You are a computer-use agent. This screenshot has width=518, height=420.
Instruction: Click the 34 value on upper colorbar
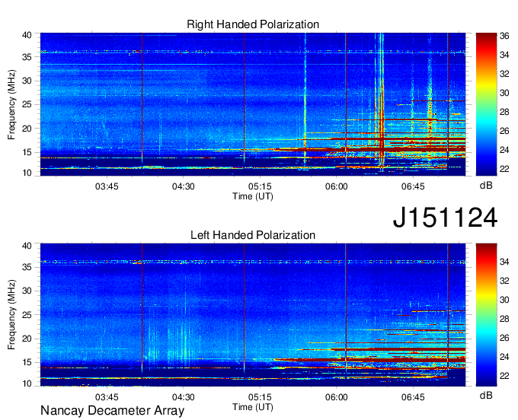[x=504, y=55]
